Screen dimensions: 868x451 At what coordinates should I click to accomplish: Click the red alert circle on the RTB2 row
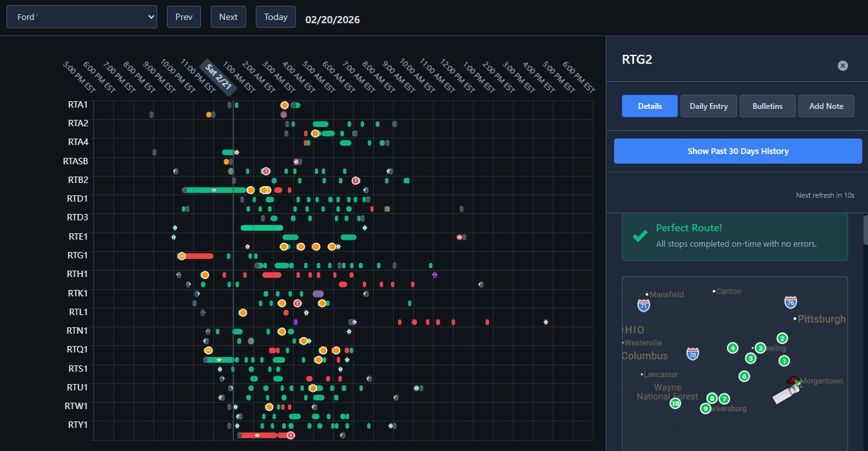(x=355, y=180)
